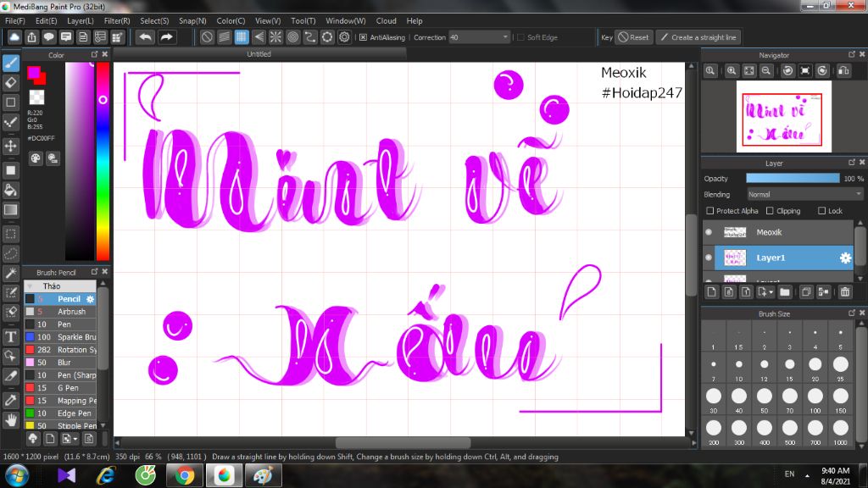The width and height of the screenshot is (868, 488).
Task: Turn snap off icon
Action: point(207,37)
